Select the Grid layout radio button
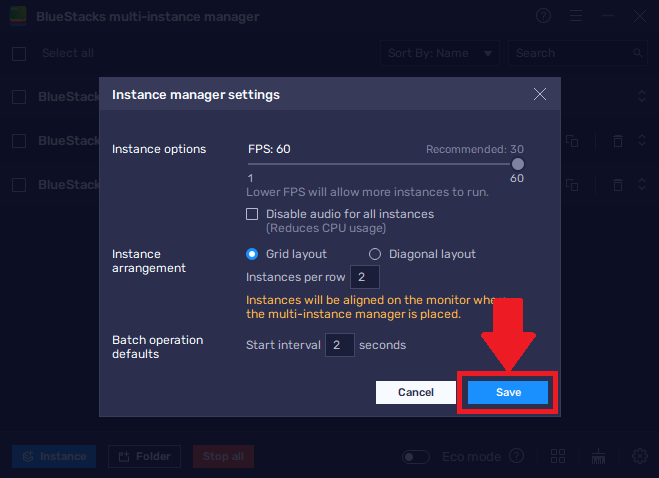The image size is (659, 478). [253, 254]
